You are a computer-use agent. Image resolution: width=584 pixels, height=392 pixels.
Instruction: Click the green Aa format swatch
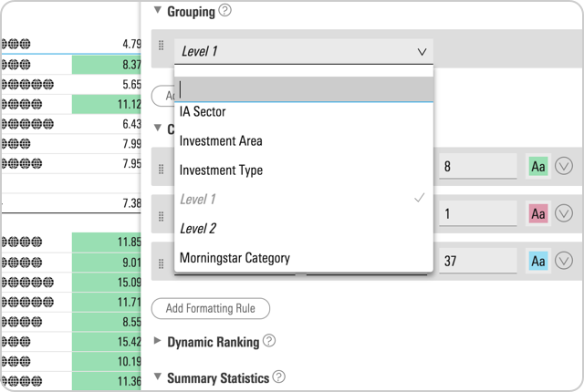[538, 167]
